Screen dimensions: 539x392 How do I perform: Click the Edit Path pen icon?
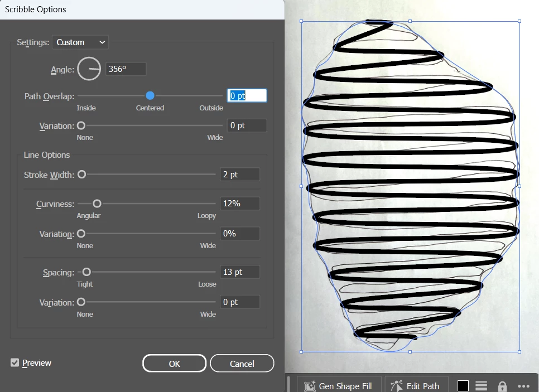[397, 386]
